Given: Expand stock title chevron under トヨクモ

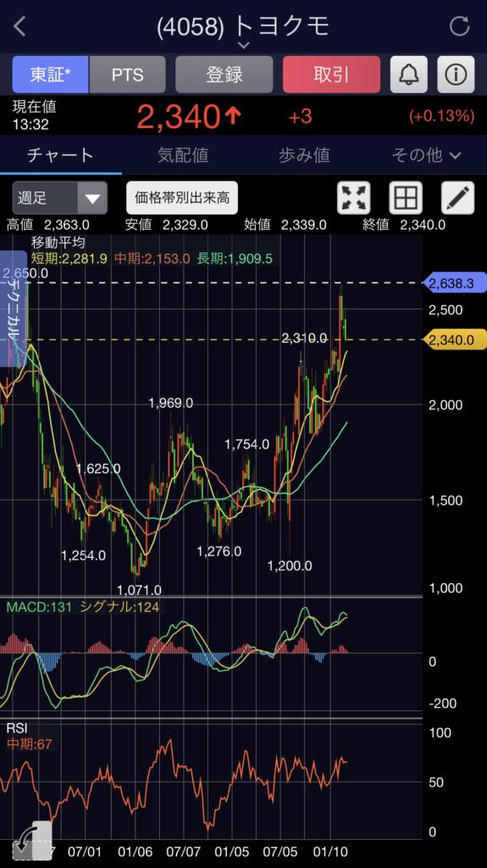Looking at the screenshot, I should (243, 46).
